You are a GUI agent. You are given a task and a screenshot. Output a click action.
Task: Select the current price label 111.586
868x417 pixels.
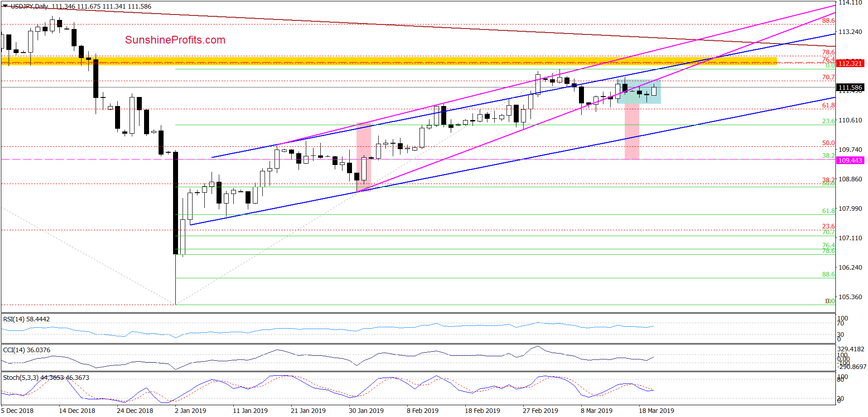pos(850,87)
